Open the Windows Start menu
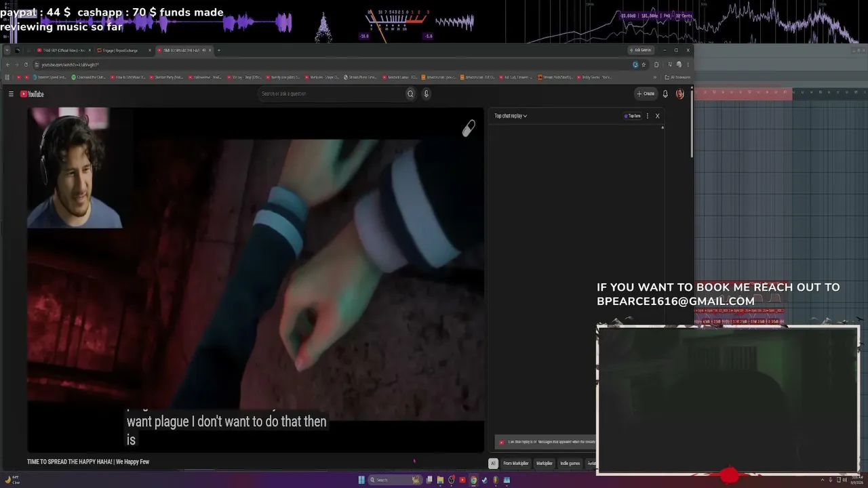The width and height of the screenshot is (868, 488). click(361, 480)
